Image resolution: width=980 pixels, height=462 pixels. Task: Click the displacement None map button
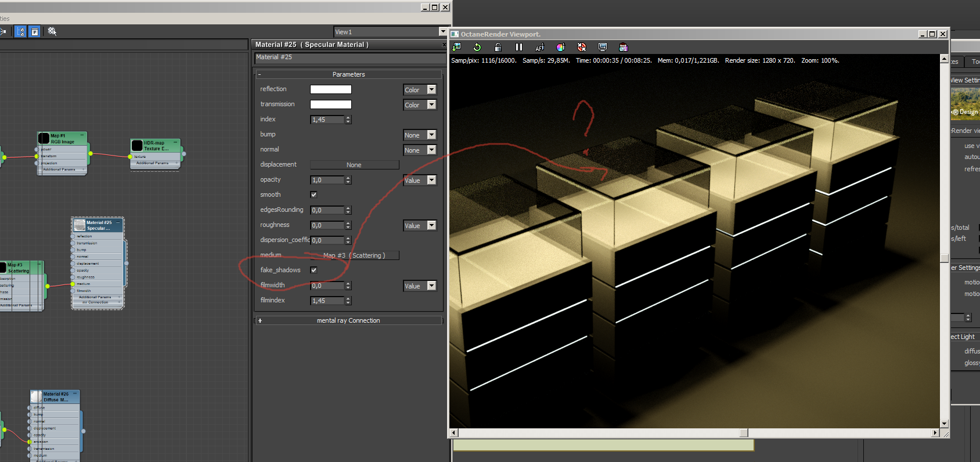pos(354,165)
